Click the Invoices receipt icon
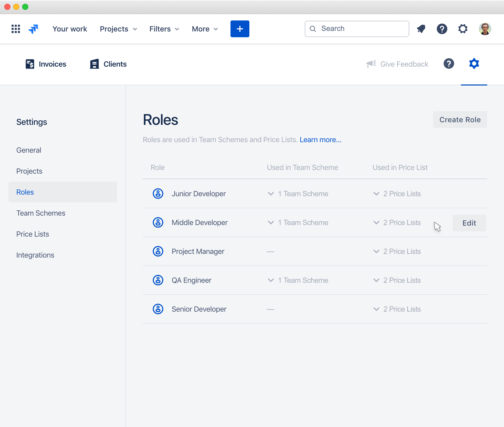 [30, 64]
